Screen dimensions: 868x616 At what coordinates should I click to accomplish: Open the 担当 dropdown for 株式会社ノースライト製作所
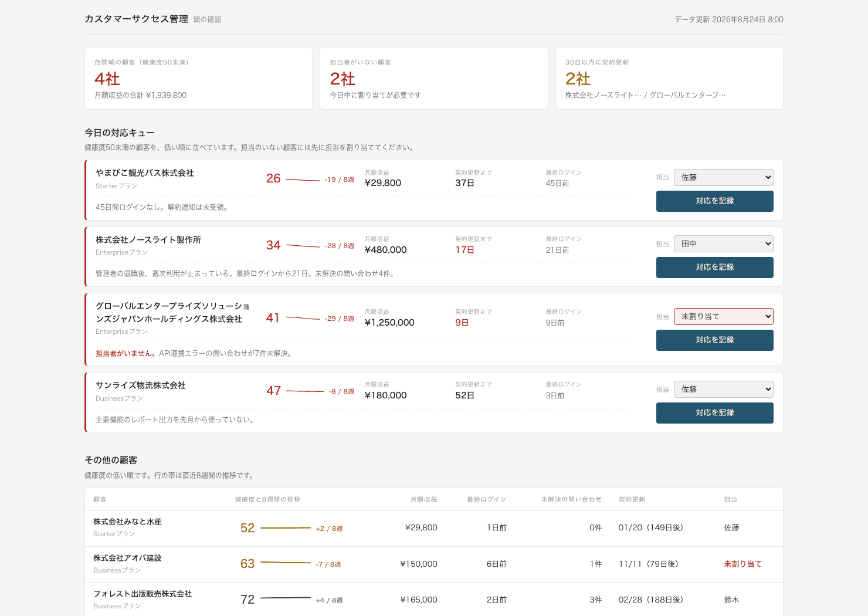coord(723,243)
